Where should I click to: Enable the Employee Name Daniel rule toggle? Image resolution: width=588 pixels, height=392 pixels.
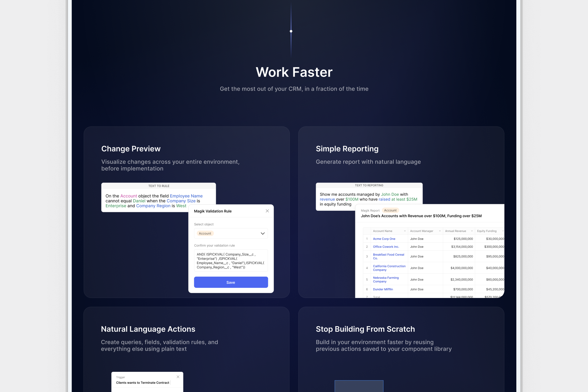coord(231,282)
